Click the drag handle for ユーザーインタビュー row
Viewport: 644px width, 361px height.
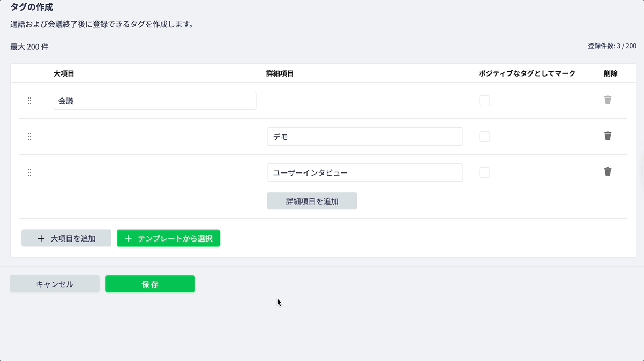[x=29, y=172]
